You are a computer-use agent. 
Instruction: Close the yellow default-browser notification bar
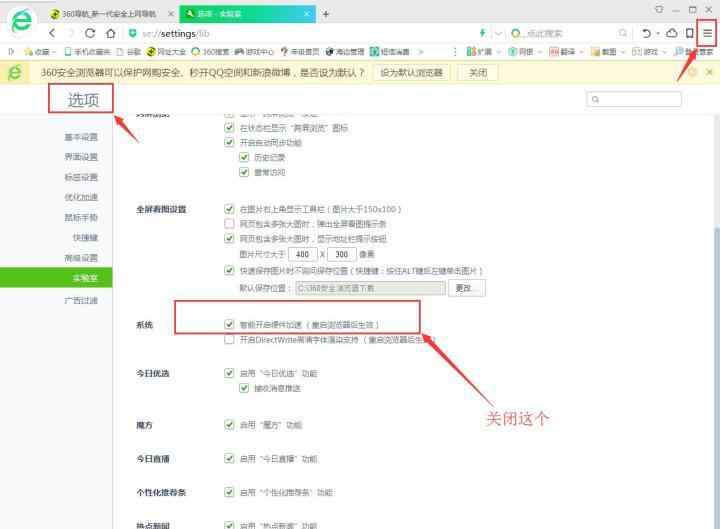709,72
